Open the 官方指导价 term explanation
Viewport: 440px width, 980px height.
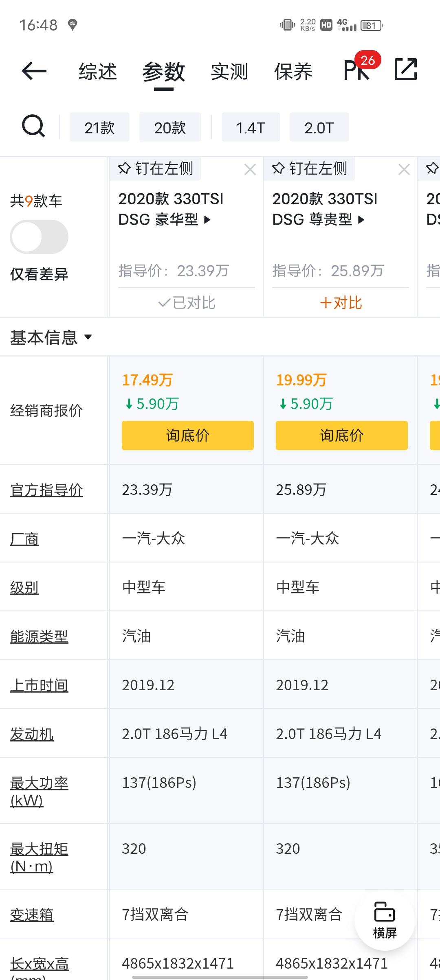pyautogui.click(x=46, y=490)
